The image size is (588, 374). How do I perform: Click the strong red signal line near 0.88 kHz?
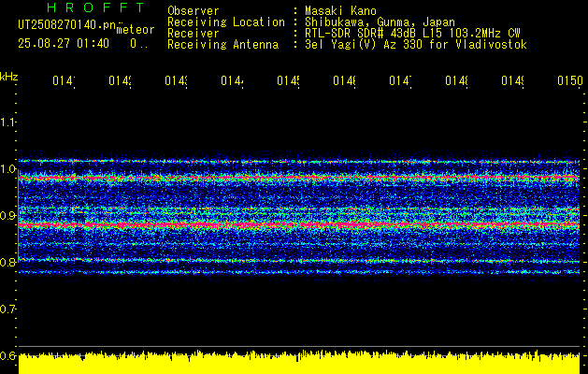299,224
